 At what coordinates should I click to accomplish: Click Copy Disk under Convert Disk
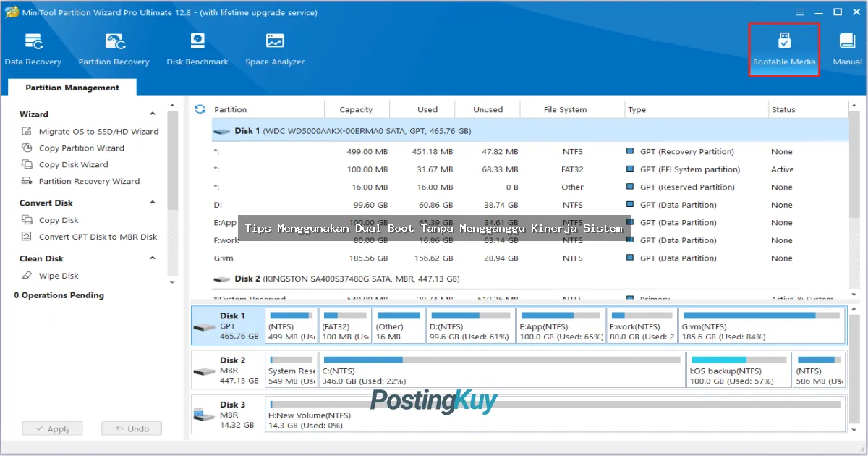coord(49,221)
